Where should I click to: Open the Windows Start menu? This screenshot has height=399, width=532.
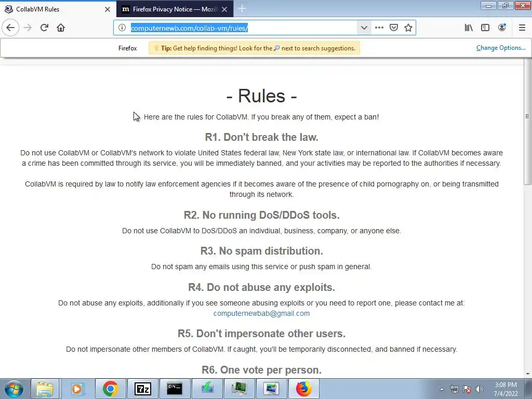click(14, 389)
